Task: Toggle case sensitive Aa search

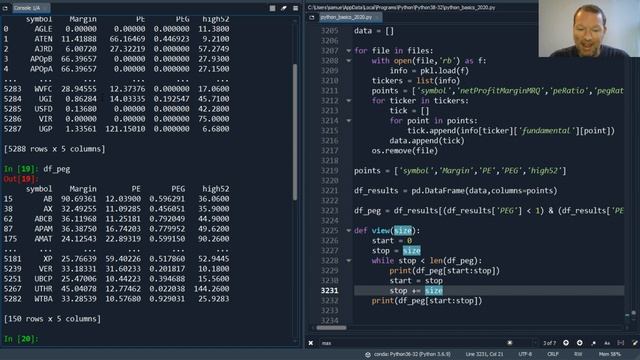Action: (607, 343)
